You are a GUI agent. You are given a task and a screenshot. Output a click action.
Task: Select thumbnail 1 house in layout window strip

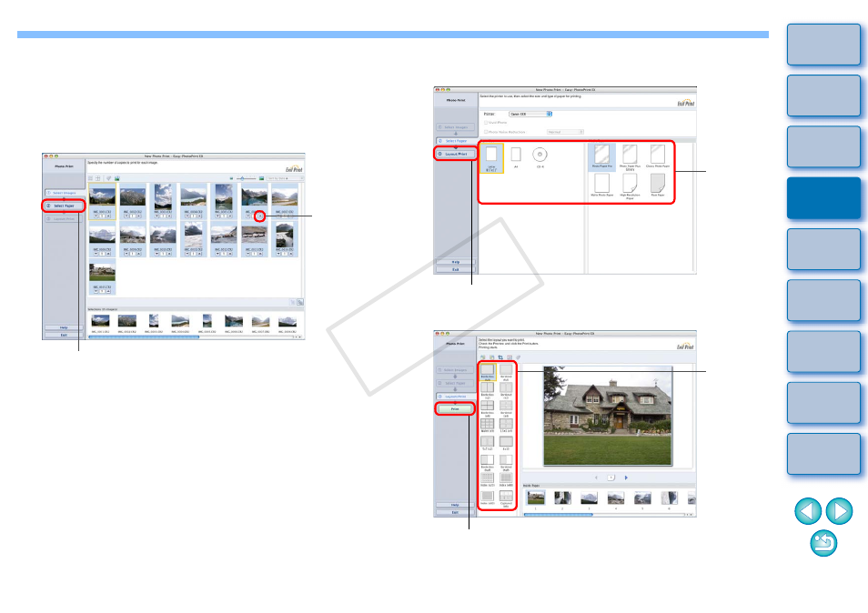point(535,497)
